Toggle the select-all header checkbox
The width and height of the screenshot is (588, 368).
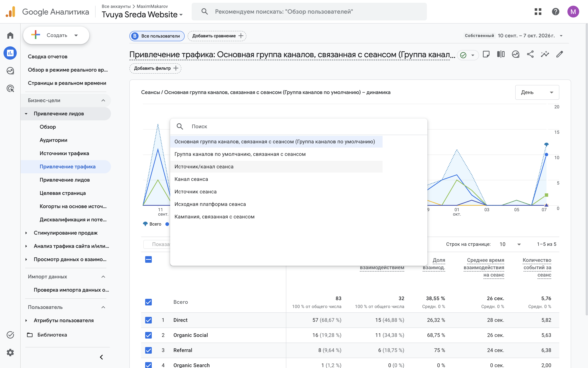[x=148, y=259]
